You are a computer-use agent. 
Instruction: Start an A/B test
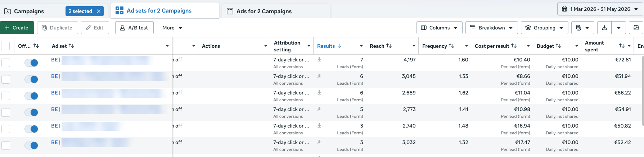(x=134, y=28)
